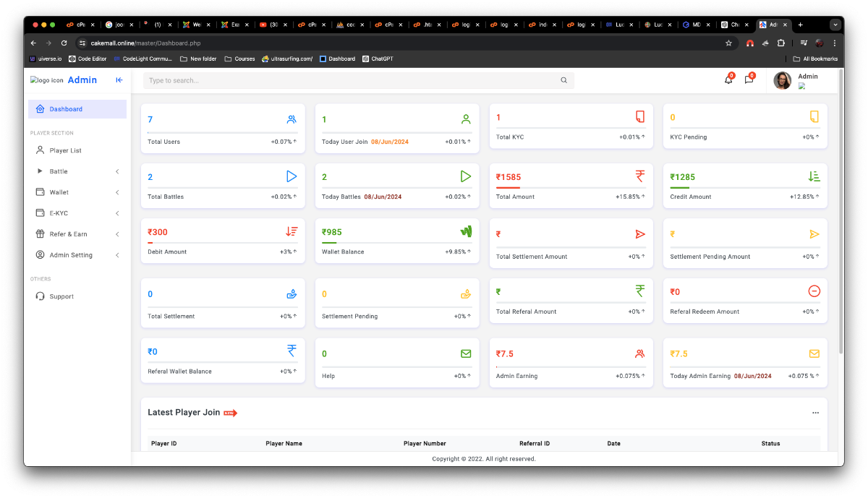Screen dimensions: 868x498
Task: Click the Referral Redeem Amount minus icon
Action: [x=814, y=291]
